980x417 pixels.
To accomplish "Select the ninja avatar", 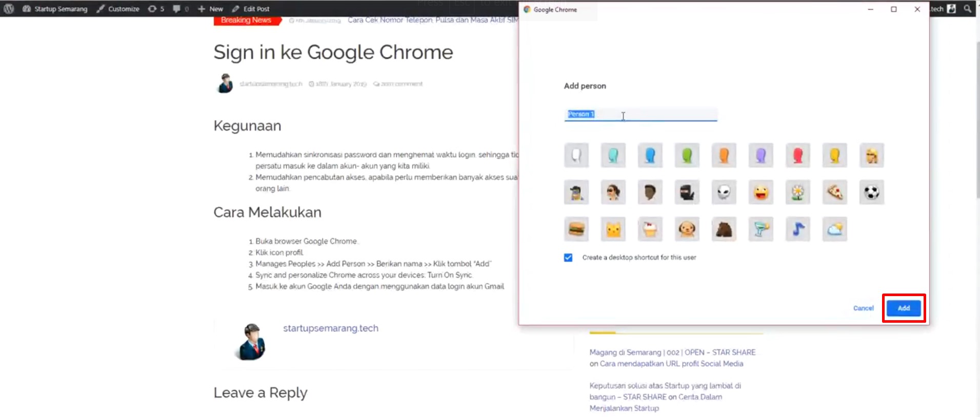I will [x=687, y=192].
